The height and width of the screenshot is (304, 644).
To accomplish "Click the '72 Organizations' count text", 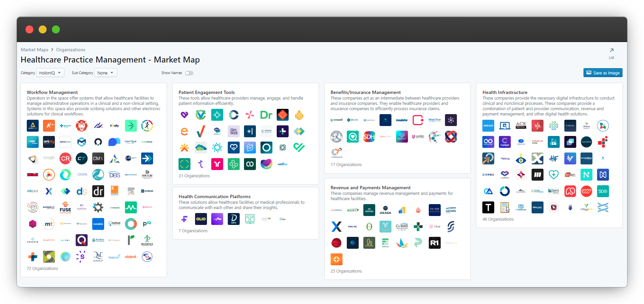I will point(42,269).
